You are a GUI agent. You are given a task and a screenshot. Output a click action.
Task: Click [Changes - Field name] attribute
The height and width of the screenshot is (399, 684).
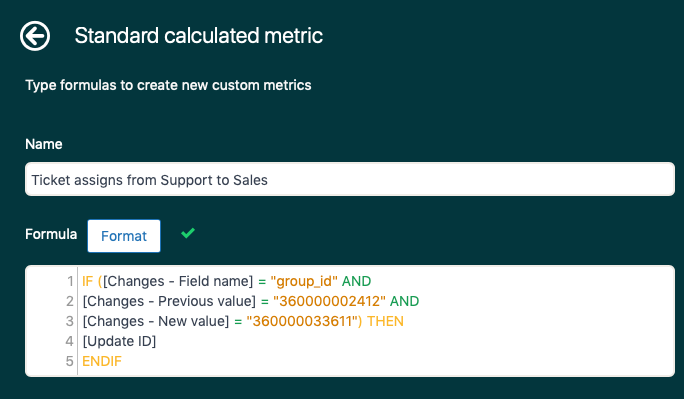pos(178,281)
